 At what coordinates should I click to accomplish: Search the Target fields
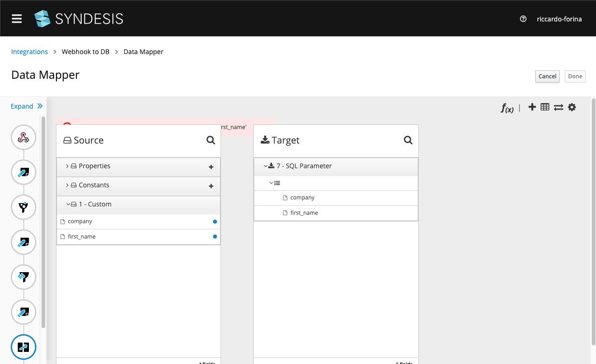(x=408, y=140)
